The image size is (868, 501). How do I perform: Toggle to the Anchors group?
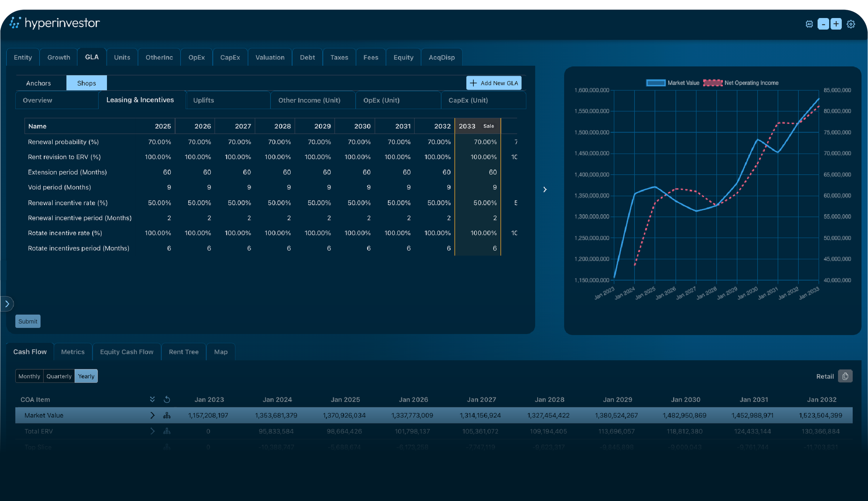(x=38, y=83)
